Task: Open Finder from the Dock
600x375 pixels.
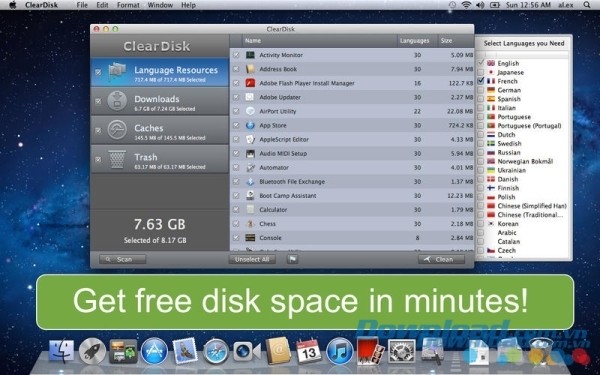Action: [62, 351]
